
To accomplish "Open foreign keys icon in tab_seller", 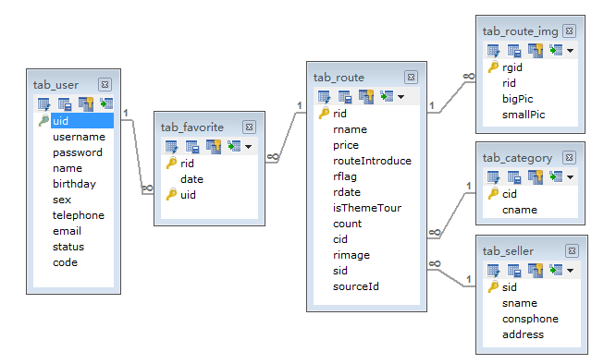I will click(x=535, y=271).
